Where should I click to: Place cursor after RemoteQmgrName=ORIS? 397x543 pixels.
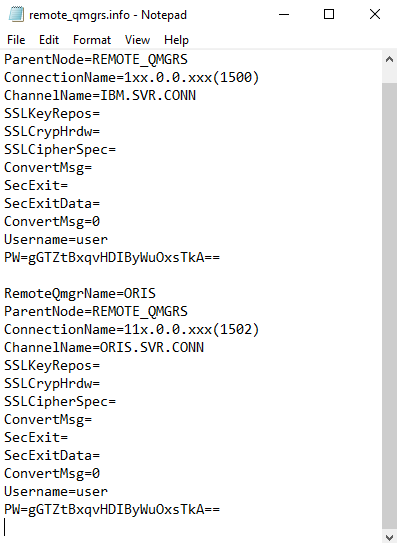156,293
